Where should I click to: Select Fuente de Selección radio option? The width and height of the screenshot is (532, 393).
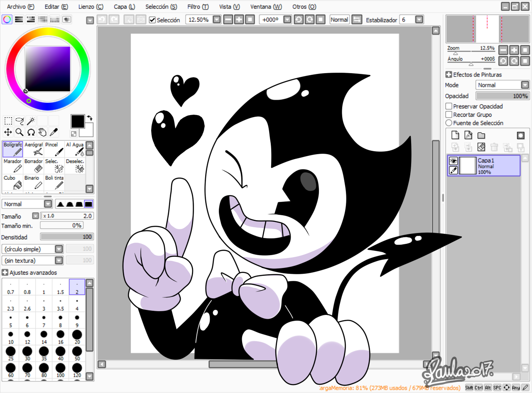(x=449, y=123)
